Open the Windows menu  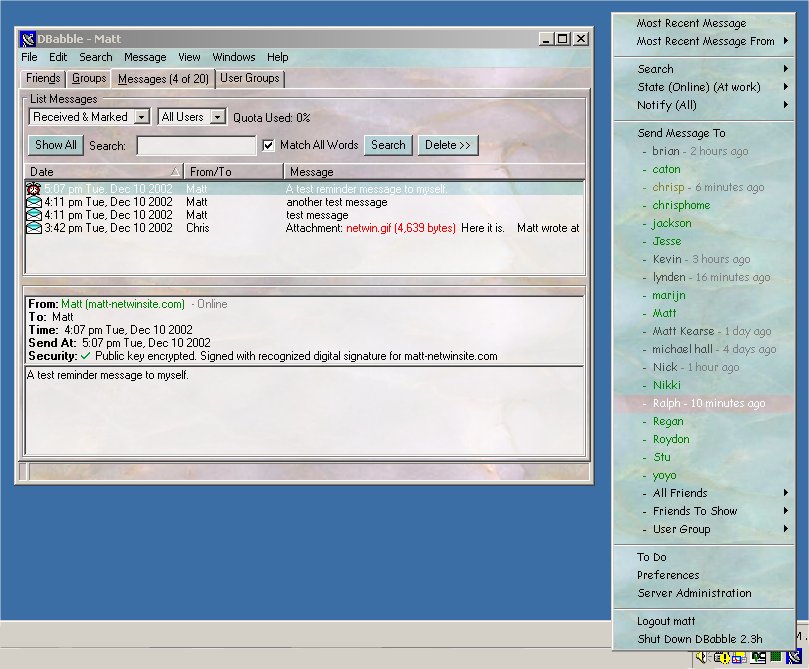234,57
